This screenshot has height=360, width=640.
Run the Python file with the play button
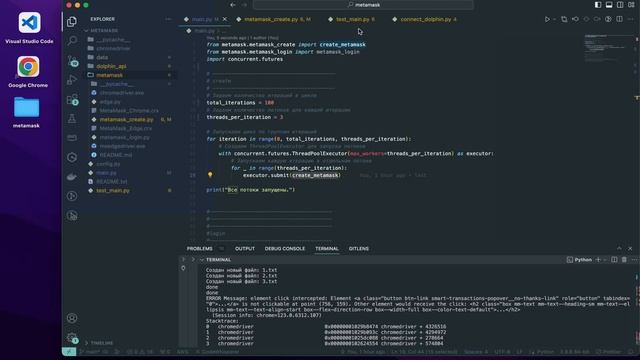pyautogui.click(x=547, y=19)
